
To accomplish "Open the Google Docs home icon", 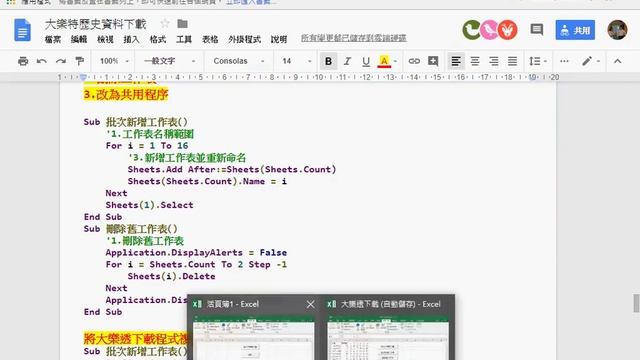I will point(22,30).
